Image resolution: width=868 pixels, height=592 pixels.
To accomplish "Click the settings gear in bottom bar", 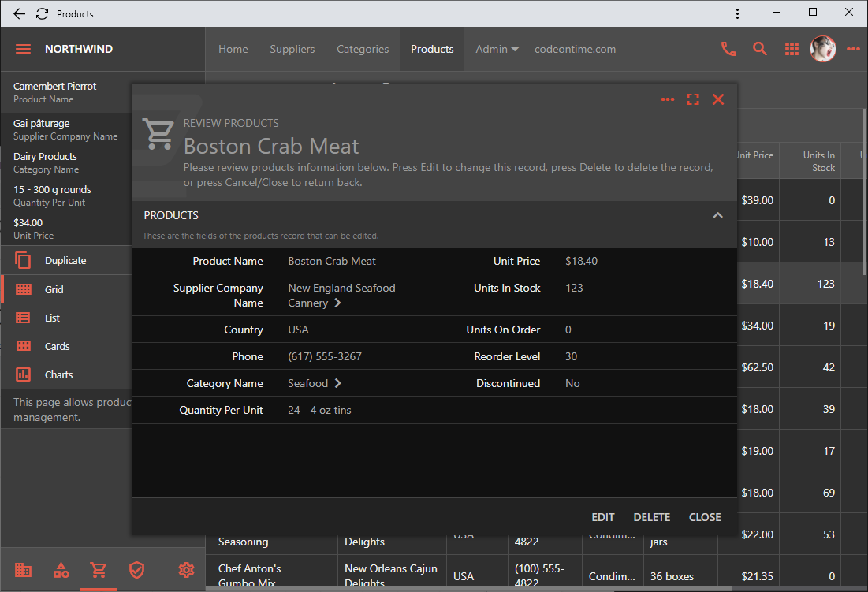I will coord(186,569).
